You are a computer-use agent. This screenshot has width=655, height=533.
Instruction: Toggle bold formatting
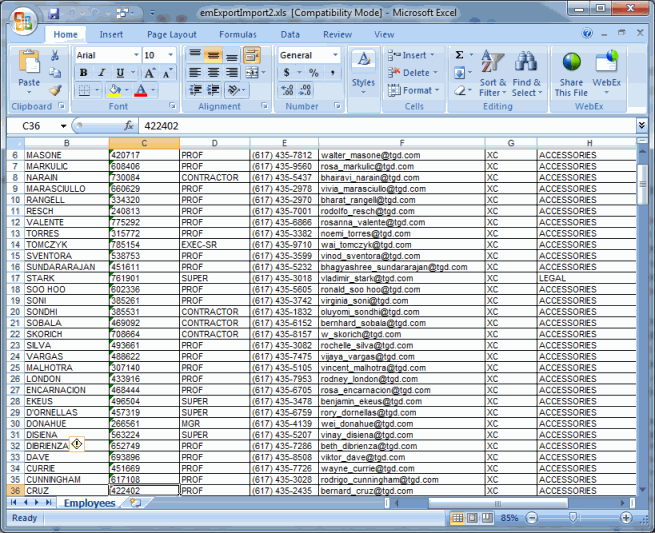click(x=83, y=73)
